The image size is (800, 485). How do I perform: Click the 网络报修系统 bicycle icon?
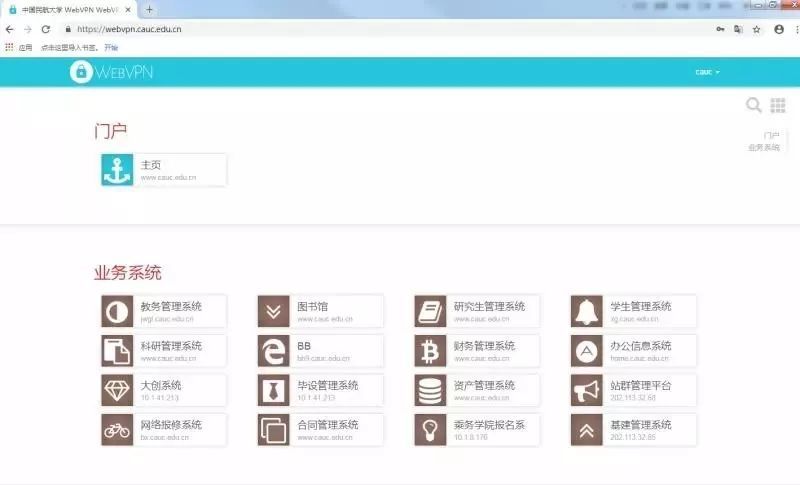click(x=117, y=430)
